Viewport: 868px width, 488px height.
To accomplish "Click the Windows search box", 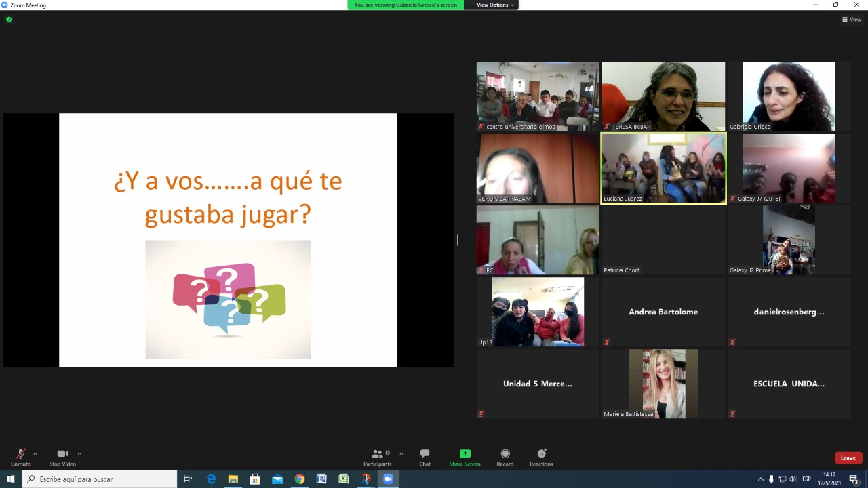I will [100, 479].
